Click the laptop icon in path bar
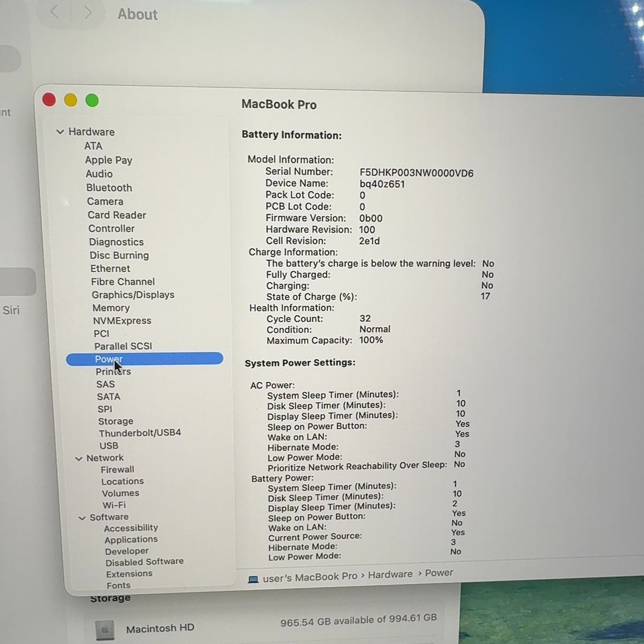The height and width of the screenshot is (644, 644). pyautogui.click(x=253, y=580)
